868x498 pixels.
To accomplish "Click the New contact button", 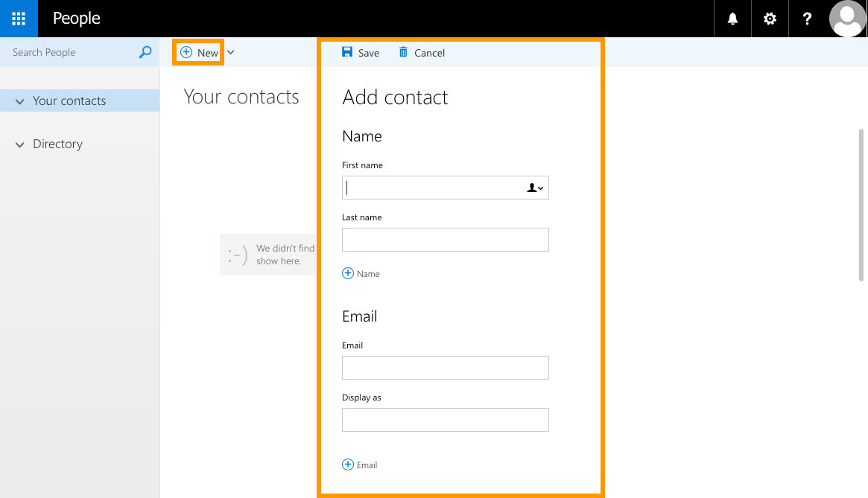I will point(199,53).
